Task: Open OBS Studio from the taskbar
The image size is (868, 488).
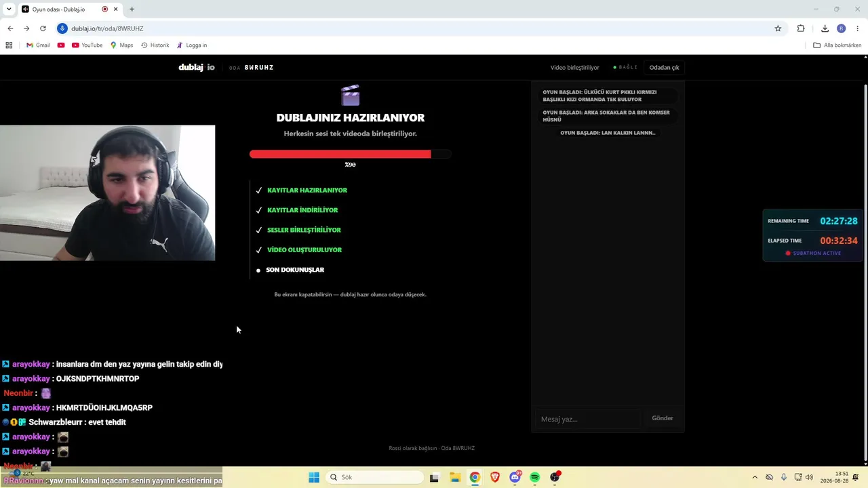Action: (x=555, y=477)
